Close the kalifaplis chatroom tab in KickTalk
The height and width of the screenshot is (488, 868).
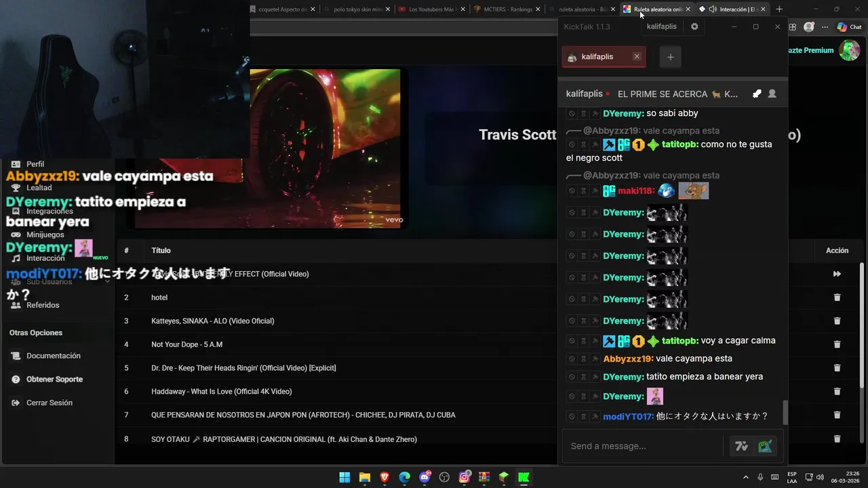[x=637, y=56]
